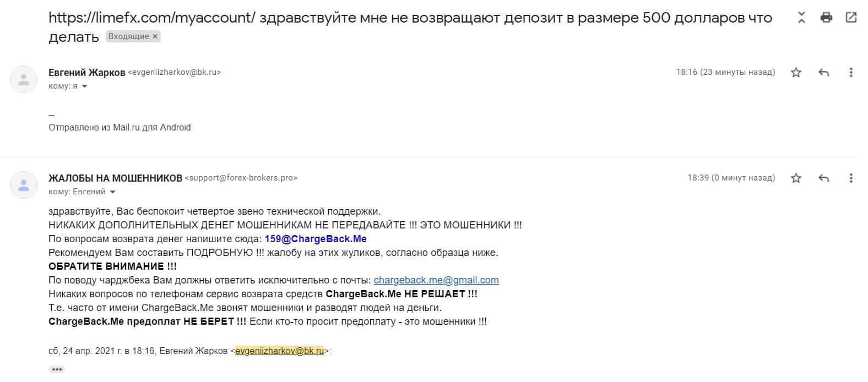Image resolution: width=868 pixels, height=382 pixels.
Task: Star the message from Евгений Жарков
Action: click(796, 72)
